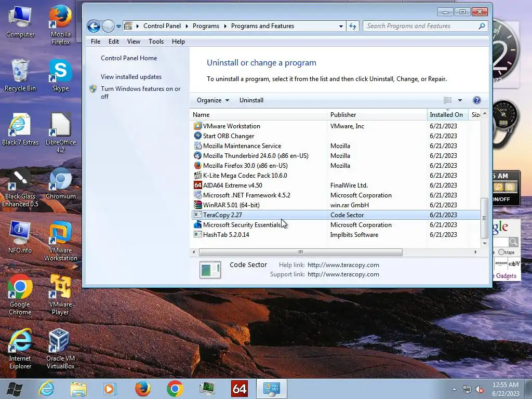The image size is (532, 399).
Task: Open the View menu
Action: (134, 42)
